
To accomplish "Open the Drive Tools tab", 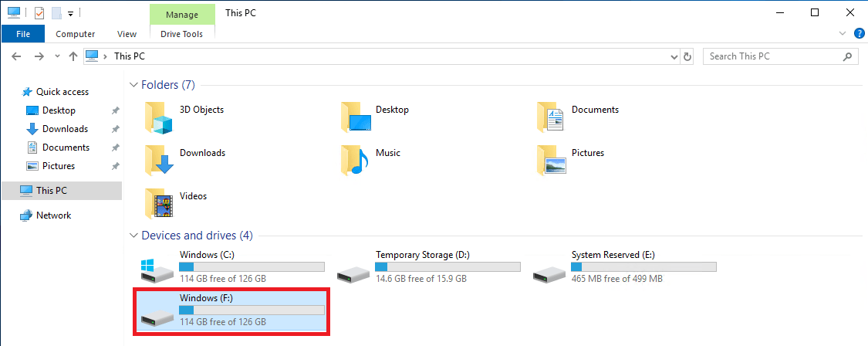I will pos(181,34).
